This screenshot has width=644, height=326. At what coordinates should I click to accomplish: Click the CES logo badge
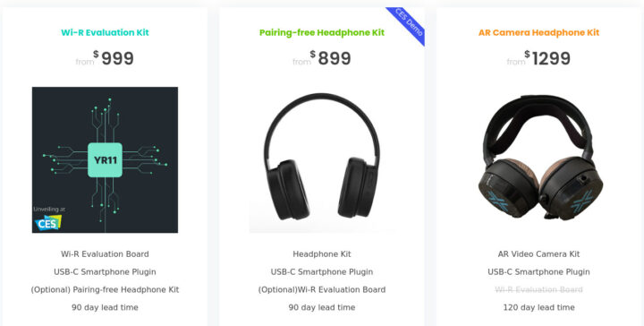[x=48, y=223]
